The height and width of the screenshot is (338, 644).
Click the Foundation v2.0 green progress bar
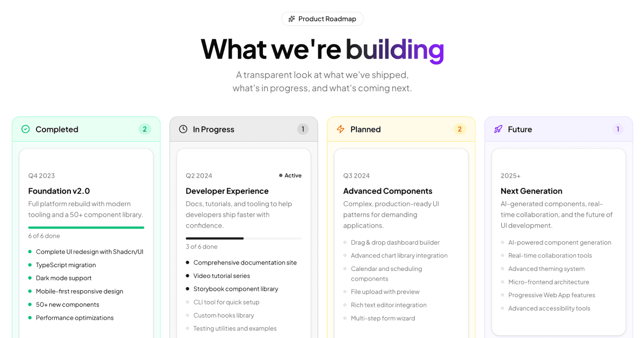[86, 227]
